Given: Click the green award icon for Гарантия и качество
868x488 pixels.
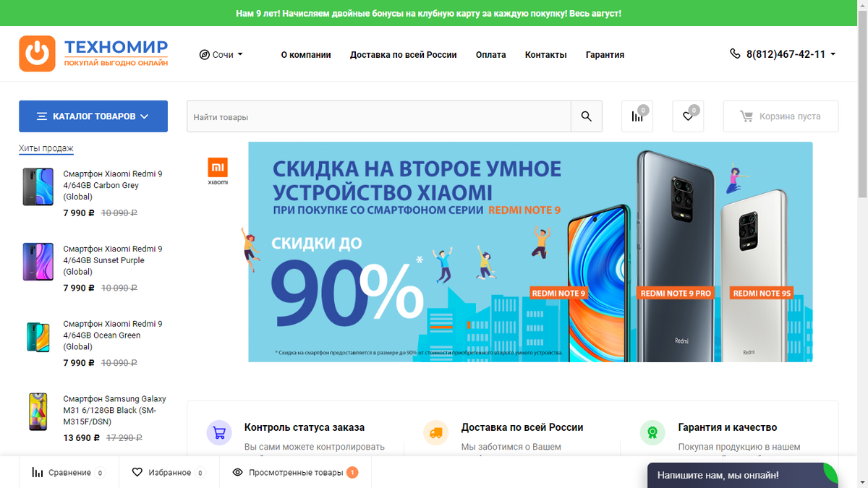Looking at the screenshot, I should (652, 433).
